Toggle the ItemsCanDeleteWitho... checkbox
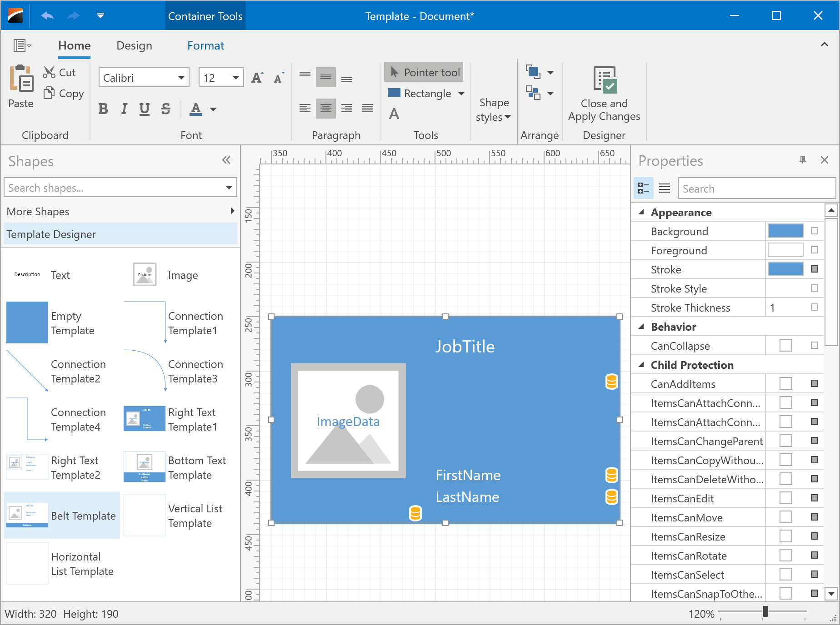The image size is (840, 625). click(786, 479)
